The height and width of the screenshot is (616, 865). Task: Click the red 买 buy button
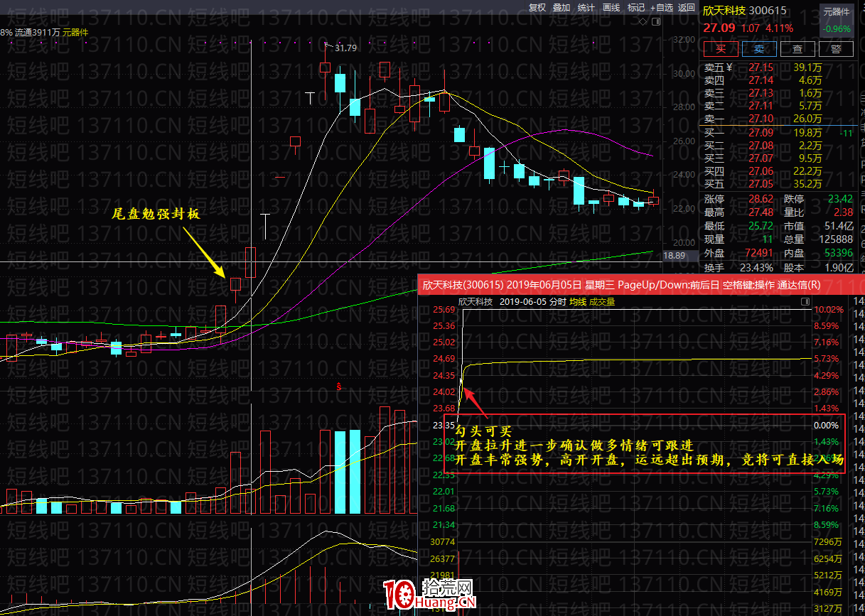click(720, 49)
